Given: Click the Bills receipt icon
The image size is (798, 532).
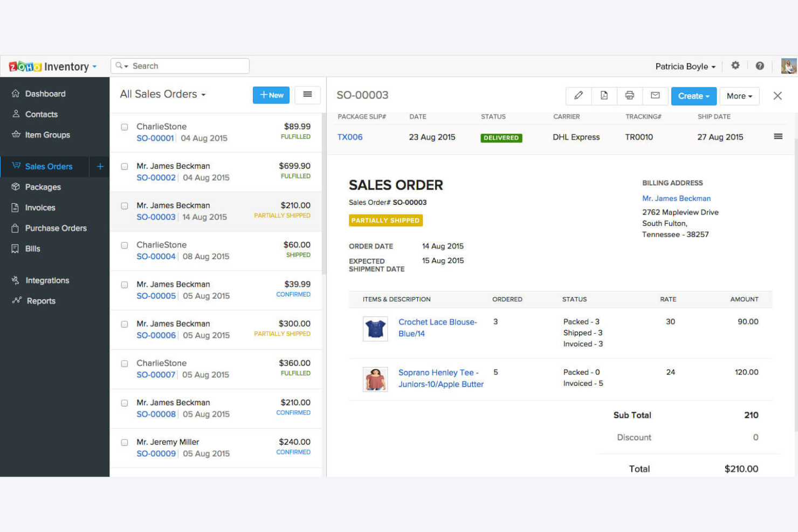Looking at the screenshot, I should click(x=15, y=248).
